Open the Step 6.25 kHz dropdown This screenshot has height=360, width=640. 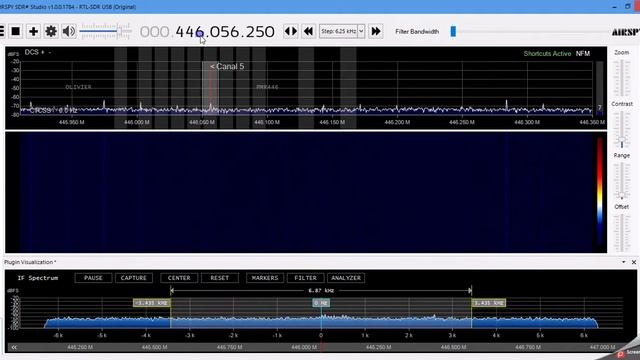pos(342,31)
